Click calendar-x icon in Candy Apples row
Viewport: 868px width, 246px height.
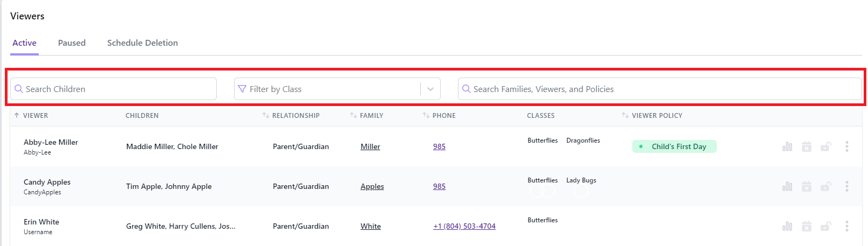click(x=806, y=186)
